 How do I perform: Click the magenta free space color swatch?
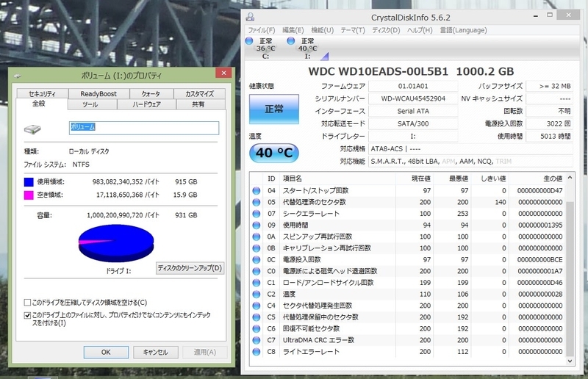(29, 195)
